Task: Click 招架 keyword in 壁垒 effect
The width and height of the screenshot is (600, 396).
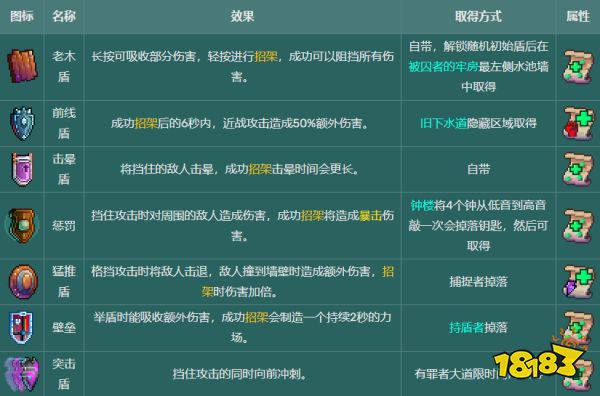Action: [x=256, y=317]
